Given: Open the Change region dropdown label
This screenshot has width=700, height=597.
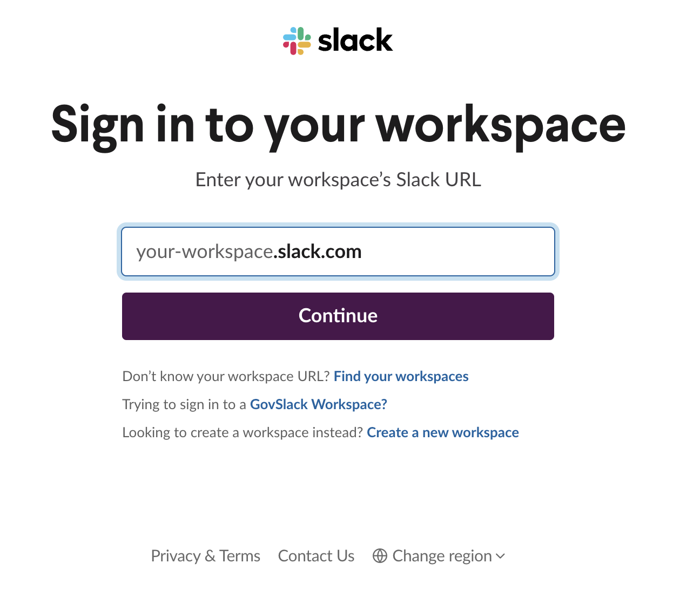Looking at the screenshot, I should tap(442, 556).
